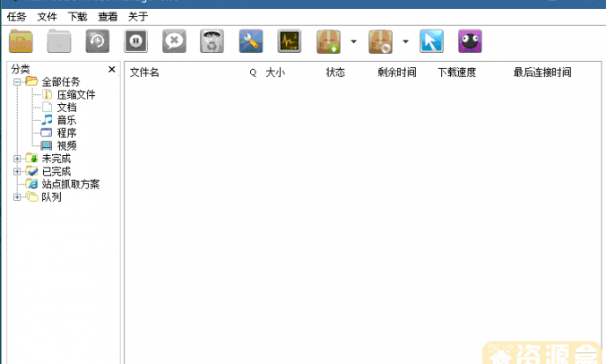Select the 已完成 category
This screenshot has height=364, width=606.
click(56, 171)
